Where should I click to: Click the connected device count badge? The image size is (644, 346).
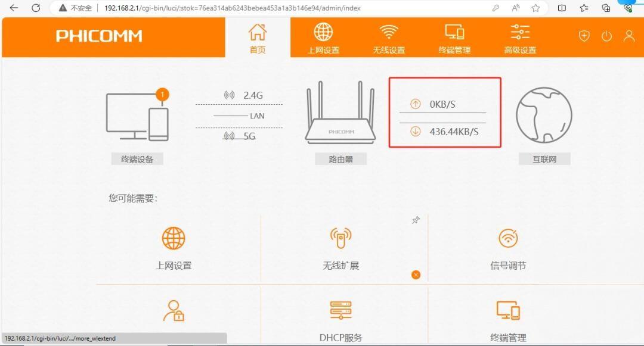(x=162, y=95)
